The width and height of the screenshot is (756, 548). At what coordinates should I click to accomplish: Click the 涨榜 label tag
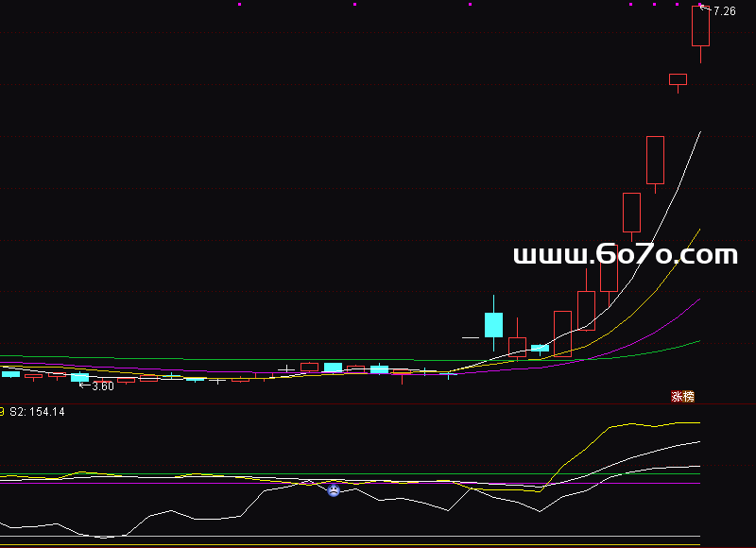click(x=682, y=397)
